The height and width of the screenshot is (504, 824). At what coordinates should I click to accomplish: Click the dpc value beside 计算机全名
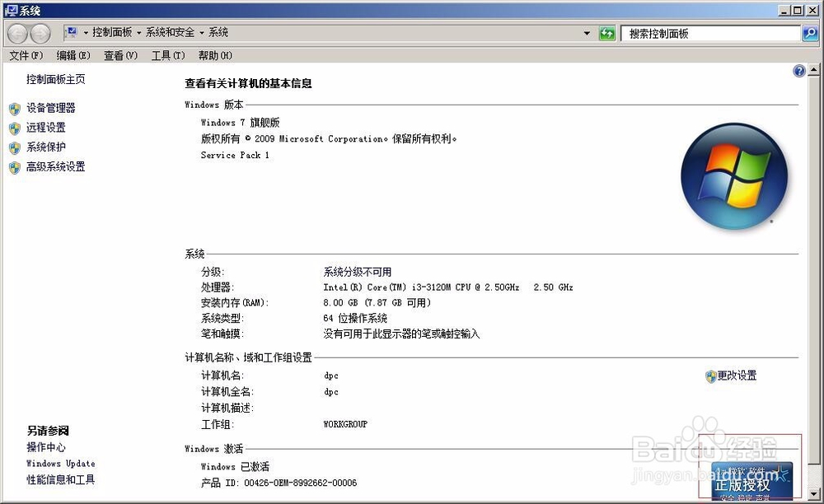pos(331,392)
